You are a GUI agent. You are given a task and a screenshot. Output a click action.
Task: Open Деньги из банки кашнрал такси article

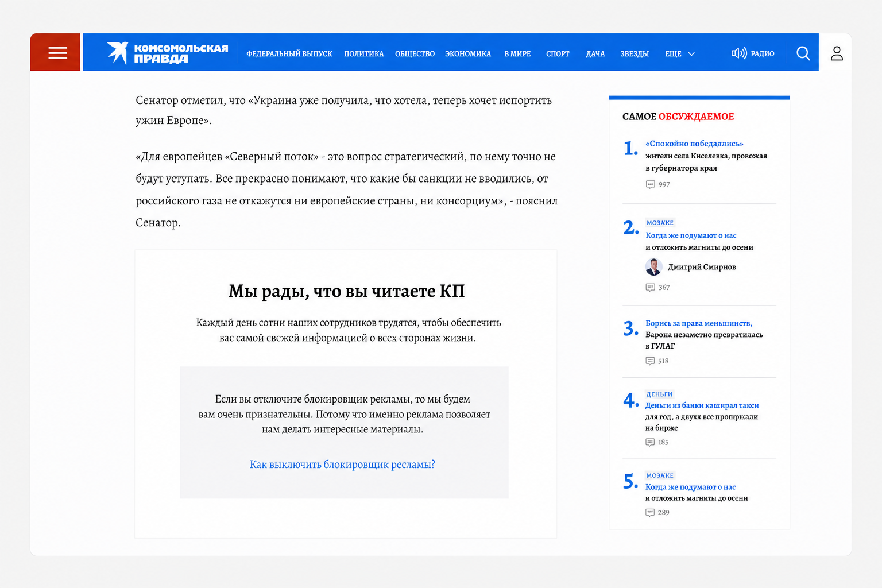click(702, 405)
